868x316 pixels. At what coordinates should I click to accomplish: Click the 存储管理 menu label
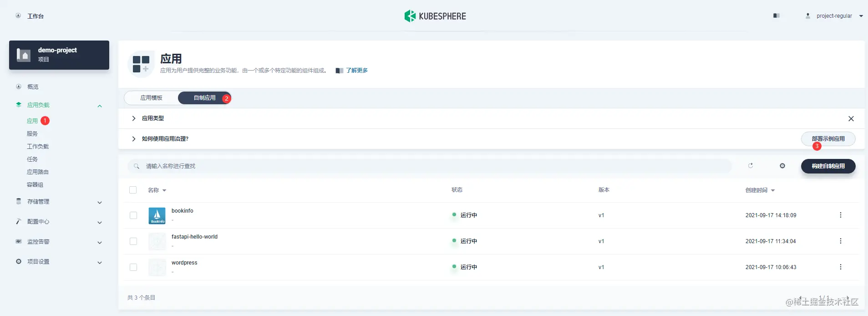click(38, 201)
